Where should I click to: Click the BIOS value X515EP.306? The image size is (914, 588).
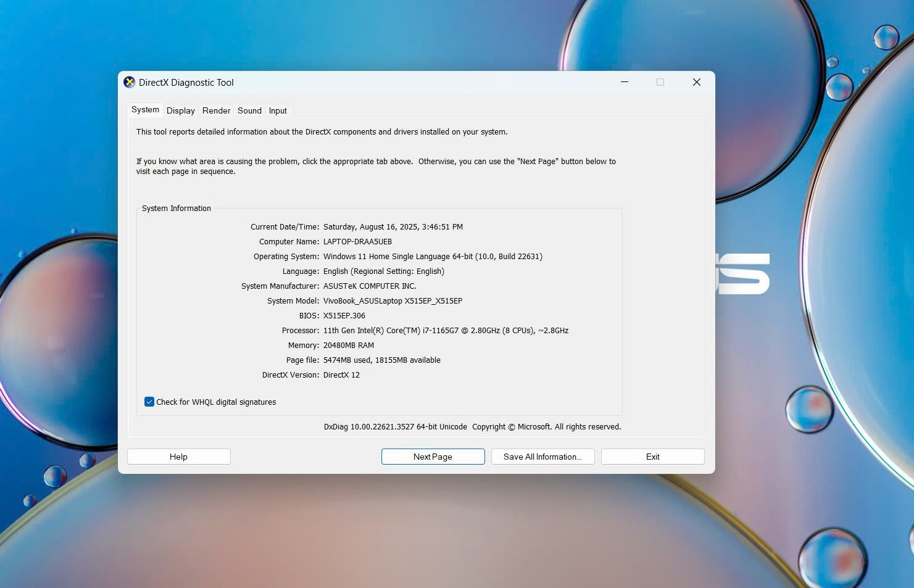[344, 316]
